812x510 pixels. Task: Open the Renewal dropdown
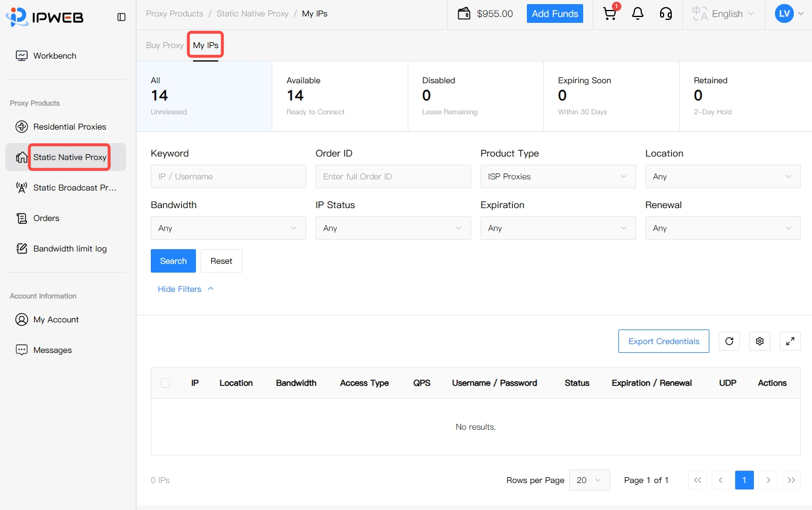(x=723, y=228)
